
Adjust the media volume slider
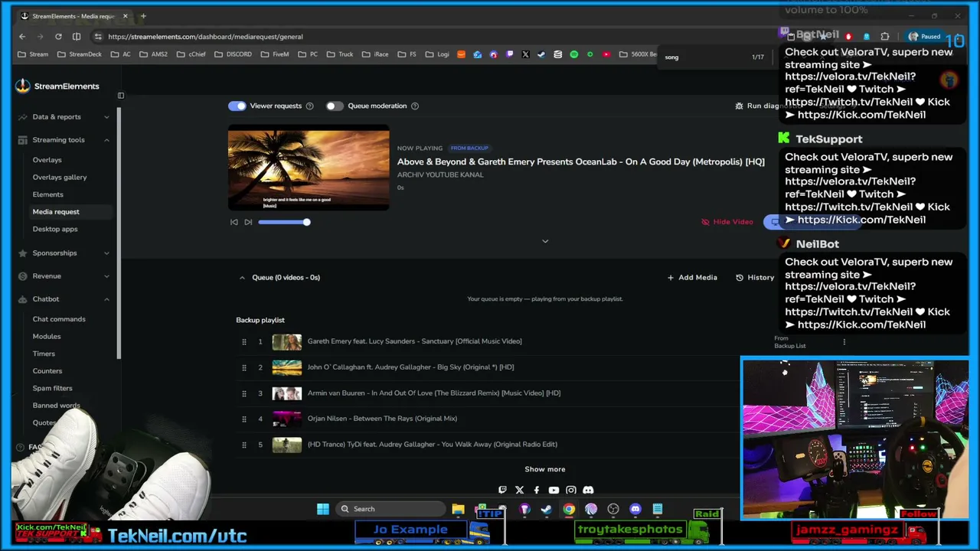(x=284, y=222)
